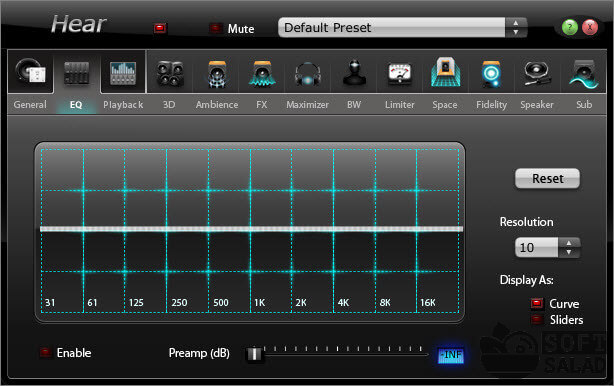
Task: Click EQ curve at 4K band
Action: 334,229
